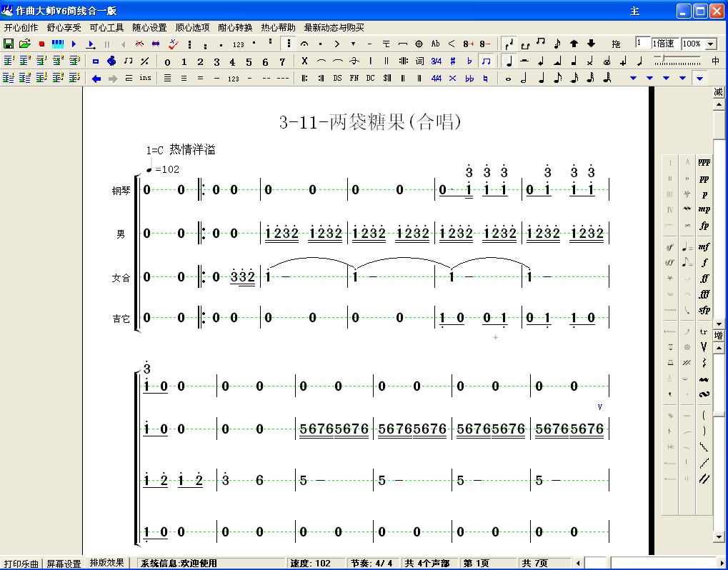Viewport: 728px width, 570px height.
Task: Click the double flat accidental icon
Action: 469,79
